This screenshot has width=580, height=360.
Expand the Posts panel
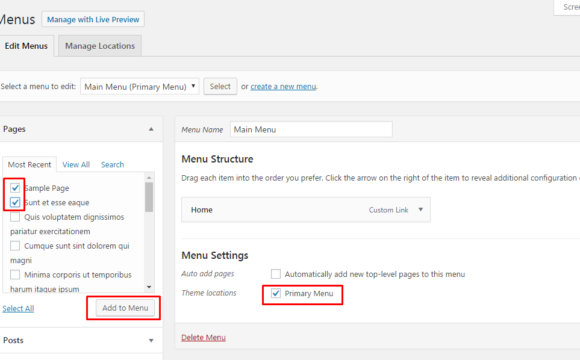point(151,340)
